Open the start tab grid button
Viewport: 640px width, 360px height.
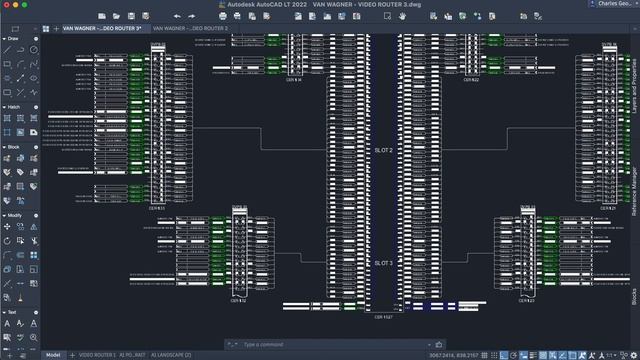[x=46, y=29]
